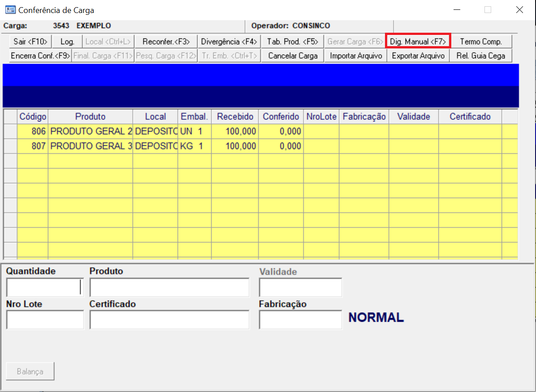Click DEPOSITO cell in row 806
The height and width of the screenshot is (392, 536).
coord(155,131)
